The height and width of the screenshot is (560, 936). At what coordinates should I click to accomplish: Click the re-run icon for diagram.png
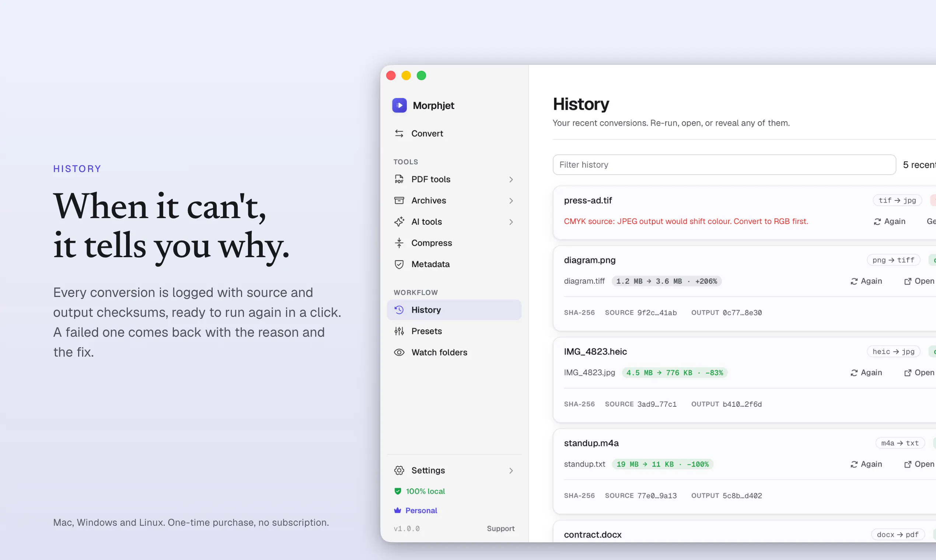[854, 281]
